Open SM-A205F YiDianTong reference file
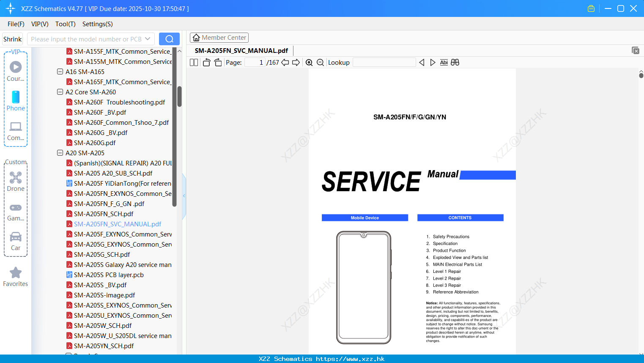Image resolution: width=644 pixels, height=363 pixels. [x=122, y=183]
